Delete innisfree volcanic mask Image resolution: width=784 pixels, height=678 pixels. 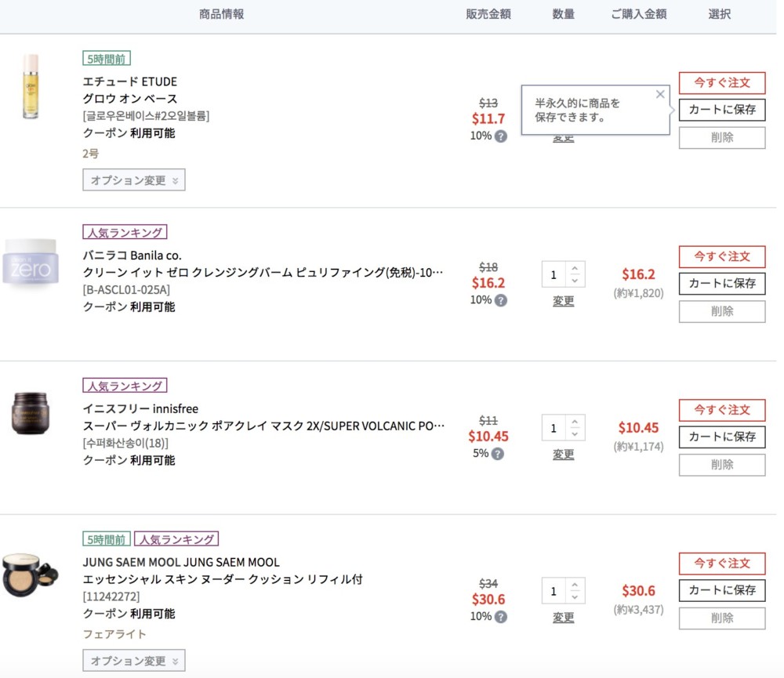click(x=722, y=465)
